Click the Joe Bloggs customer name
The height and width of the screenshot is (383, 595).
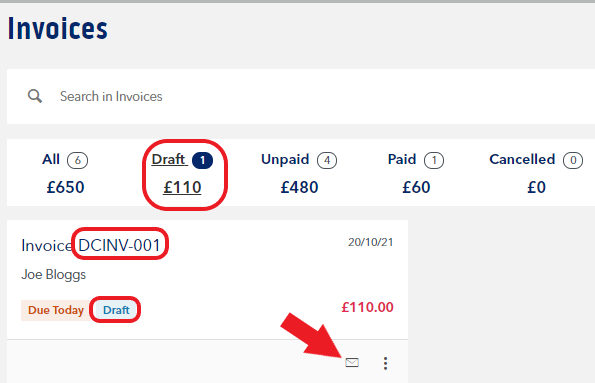pyautogui.click(x=54, y=274)
